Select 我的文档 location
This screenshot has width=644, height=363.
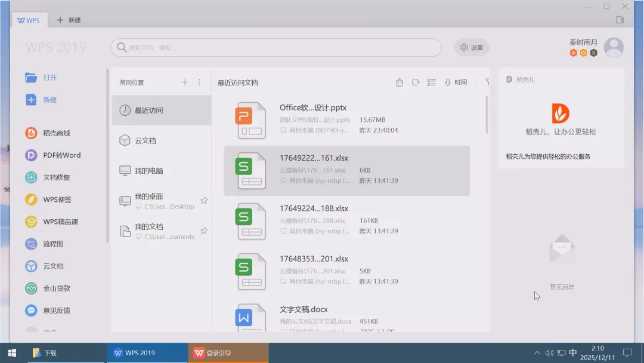[x=162, y=230]
